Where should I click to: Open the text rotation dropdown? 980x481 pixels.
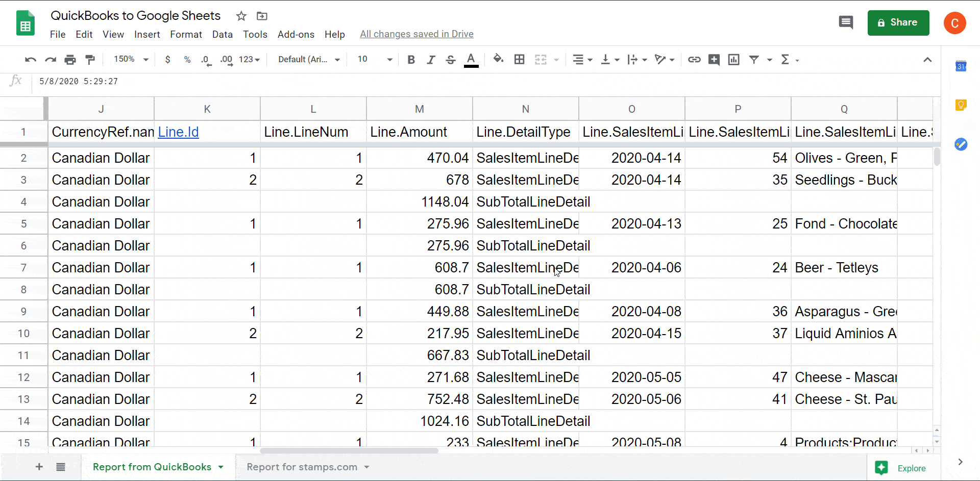click(665, 60)
